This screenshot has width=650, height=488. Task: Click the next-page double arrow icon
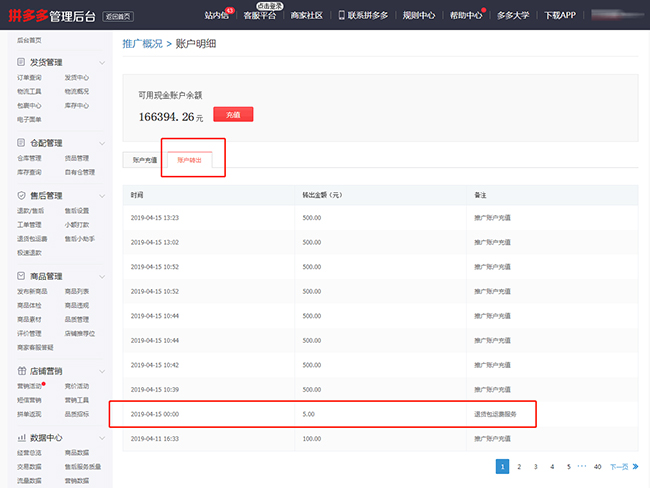click(x=635, y=467)
